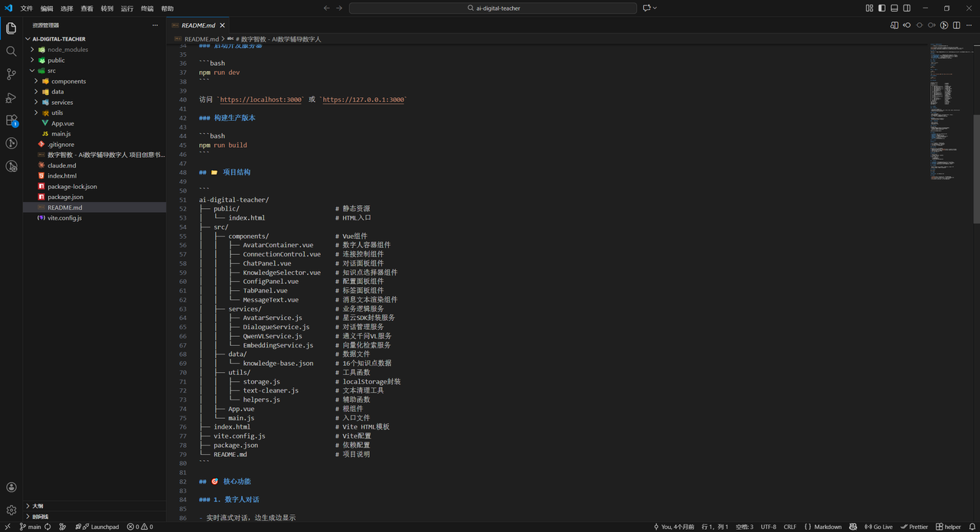980x532 pixels.
Task: Open editor More Actions ellipsis menu
Action: coord(969,24)
